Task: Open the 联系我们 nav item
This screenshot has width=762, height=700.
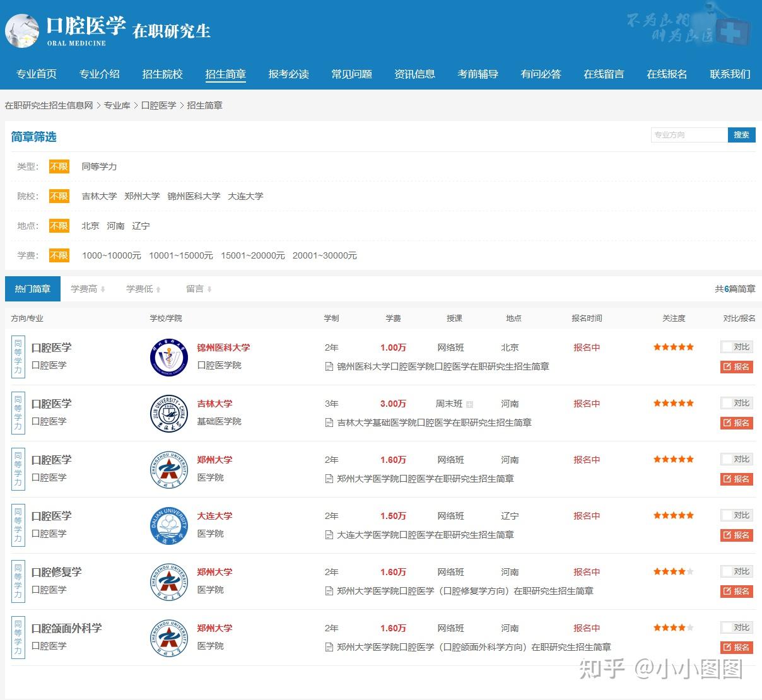Action: pyautogui.click(x=730, y=74)
